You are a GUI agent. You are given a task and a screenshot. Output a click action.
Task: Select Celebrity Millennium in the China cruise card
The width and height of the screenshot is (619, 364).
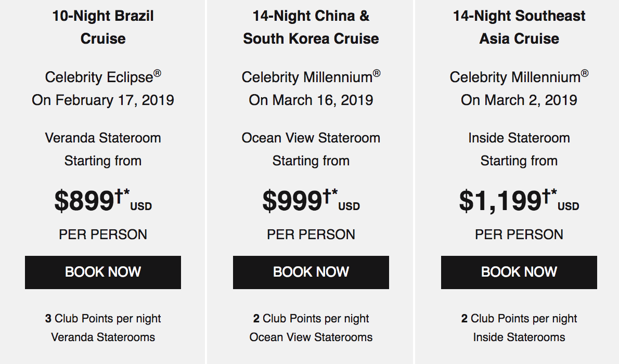point(311,77)
